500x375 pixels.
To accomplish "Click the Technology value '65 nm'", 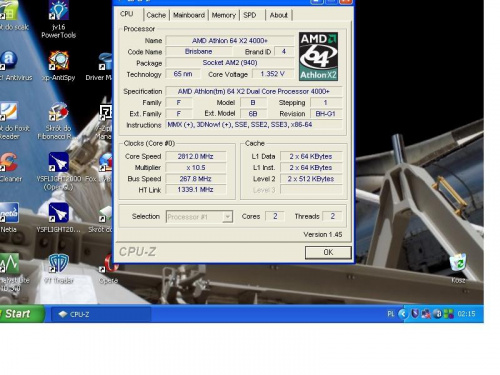I will point(183,74).
